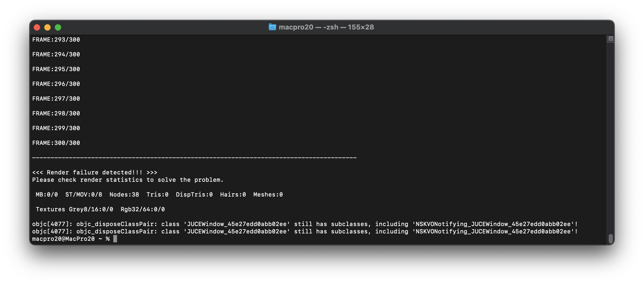Viewport: 644px width, 284px height.
Task: Click the home folder icon in title bar
Action: pos(272,27)
